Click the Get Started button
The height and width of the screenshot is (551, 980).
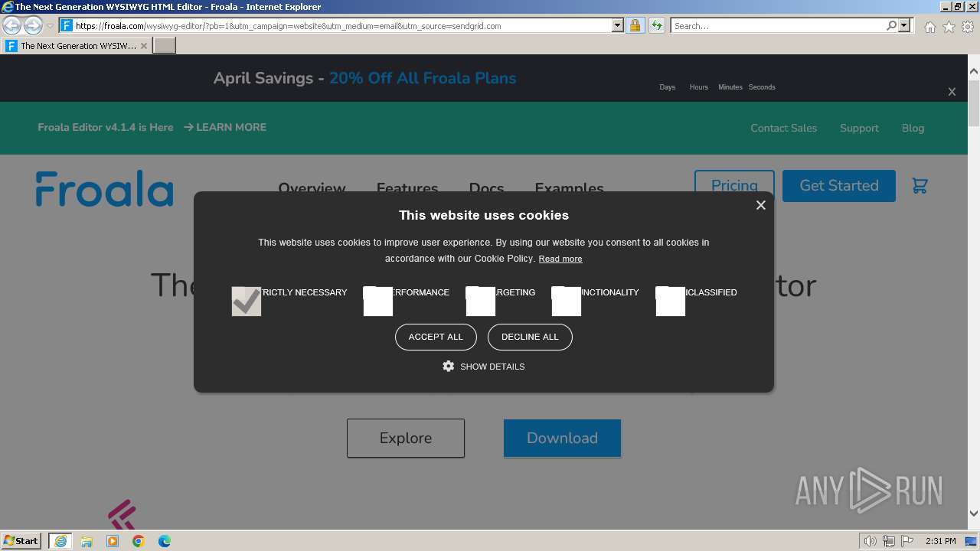click(x=839, y=186)
